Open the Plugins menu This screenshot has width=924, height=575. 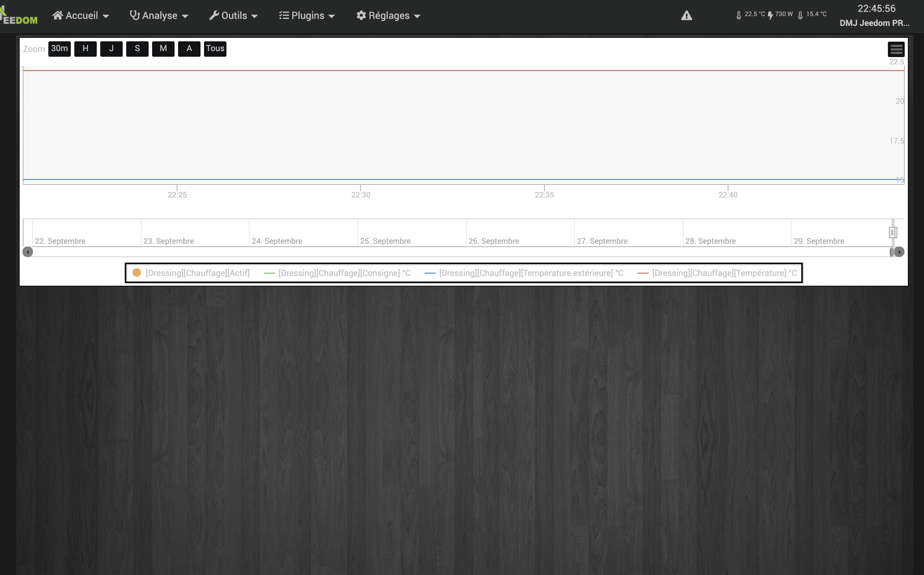click(307, 15)
